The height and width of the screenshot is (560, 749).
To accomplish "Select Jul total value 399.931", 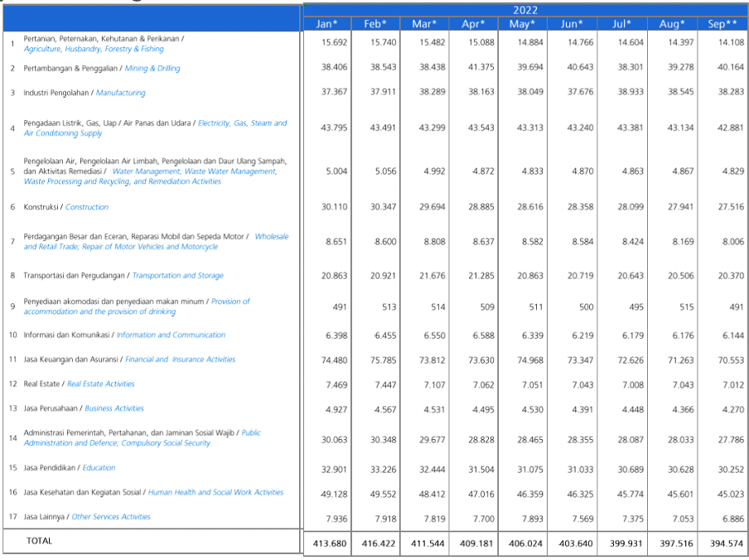I will pos(626,543).
